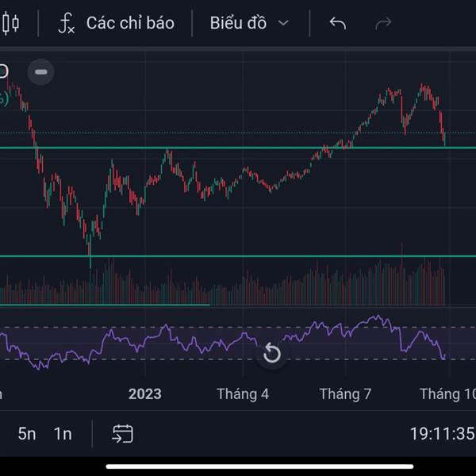Open the "Các chỉ báo" indicators menu
This screenshot has width=476, height=476.
tap(130, 23)
